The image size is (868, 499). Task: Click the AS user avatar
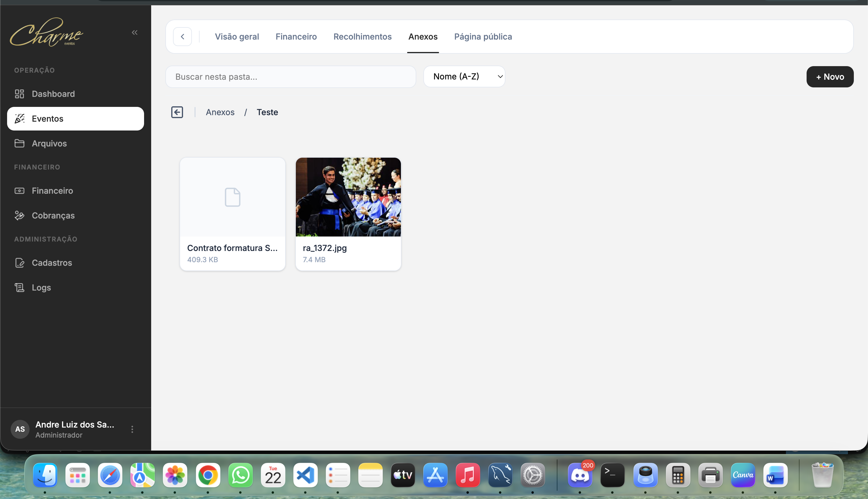pos(20,429)
